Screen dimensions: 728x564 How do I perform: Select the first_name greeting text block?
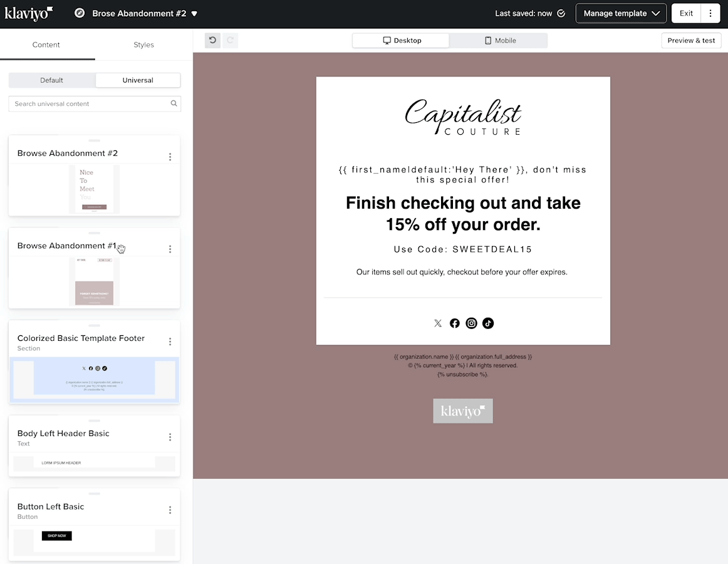click(x=463, y=175)
